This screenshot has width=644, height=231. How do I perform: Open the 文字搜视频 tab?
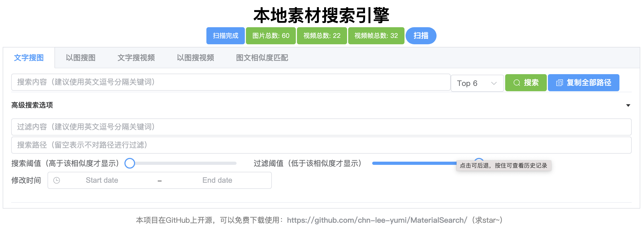136,58
